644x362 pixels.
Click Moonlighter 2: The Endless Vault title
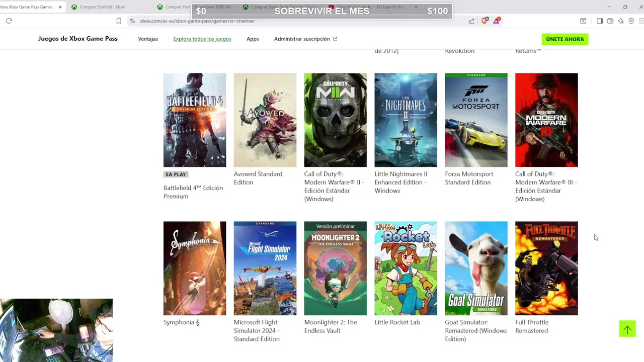point(331,326)
